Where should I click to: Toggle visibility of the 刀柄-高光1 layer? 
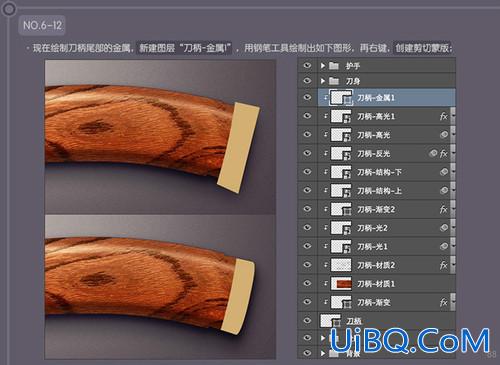(307, 116)
